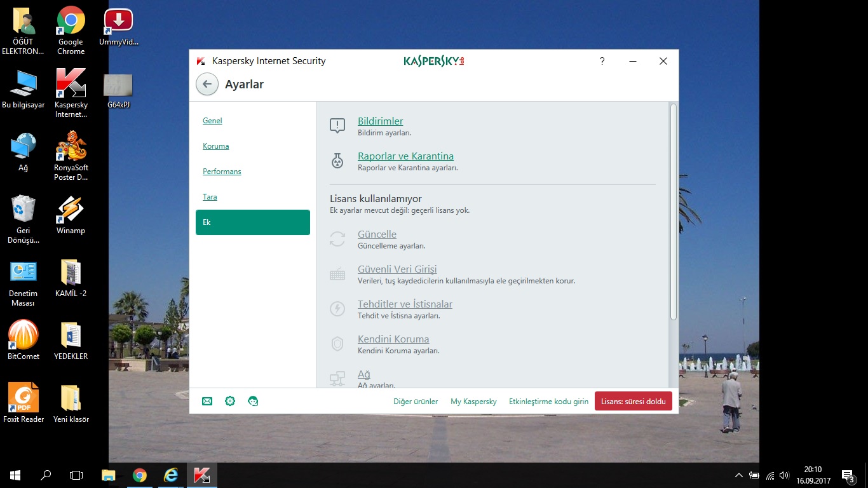Open the Wi-Fi network tray icon
Viewport: 868px width, 488px height.
click(x=770, y=475)
